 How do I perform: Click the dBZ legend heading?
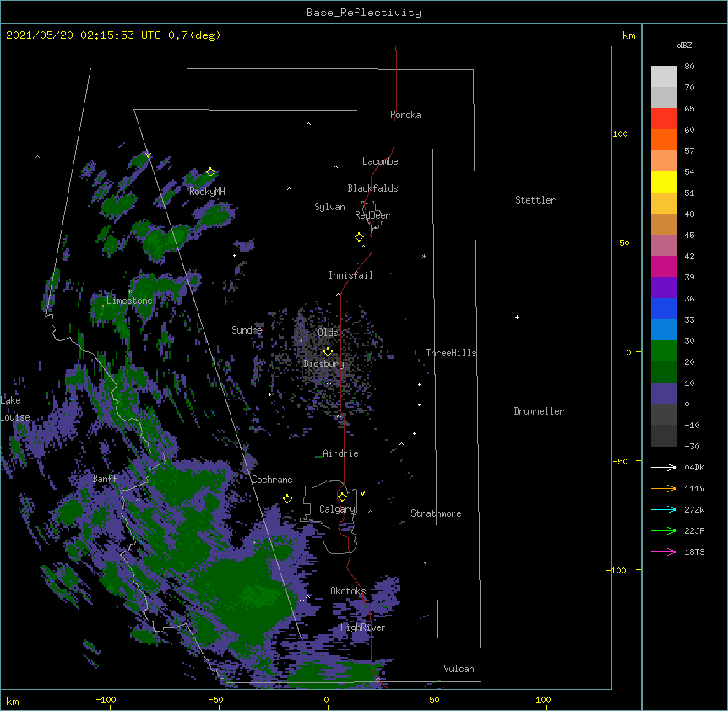[x=684, y=45]
